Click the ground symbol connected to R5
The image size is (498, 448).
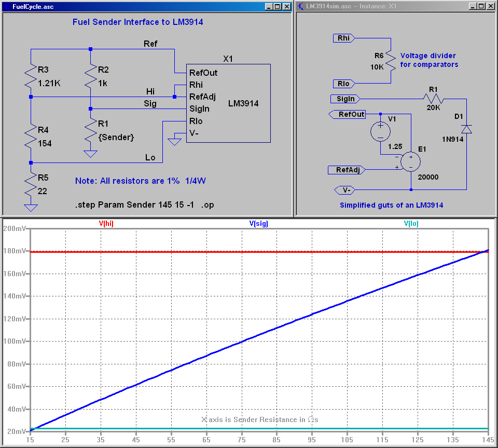(x=31, y=208)
